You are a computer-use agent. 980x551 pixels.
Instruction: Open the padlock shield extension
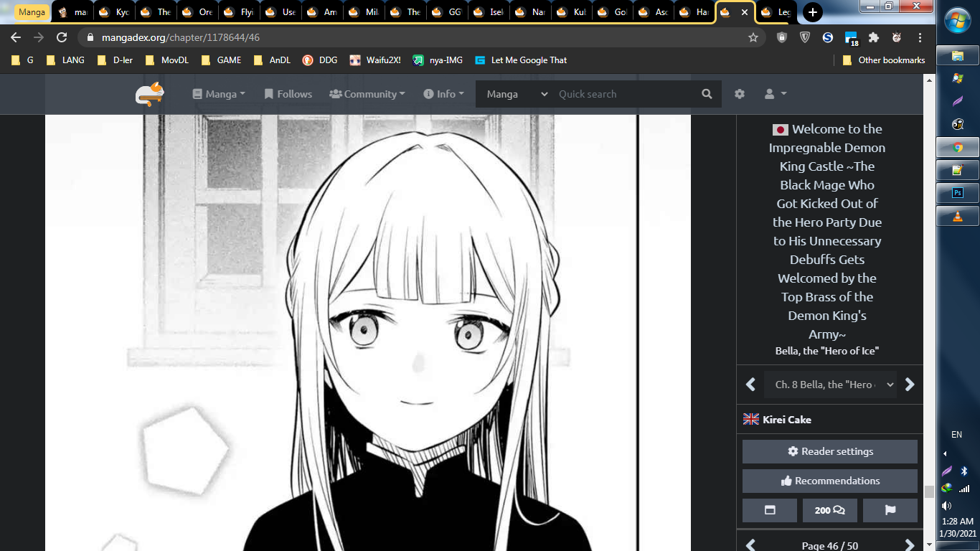782,37
